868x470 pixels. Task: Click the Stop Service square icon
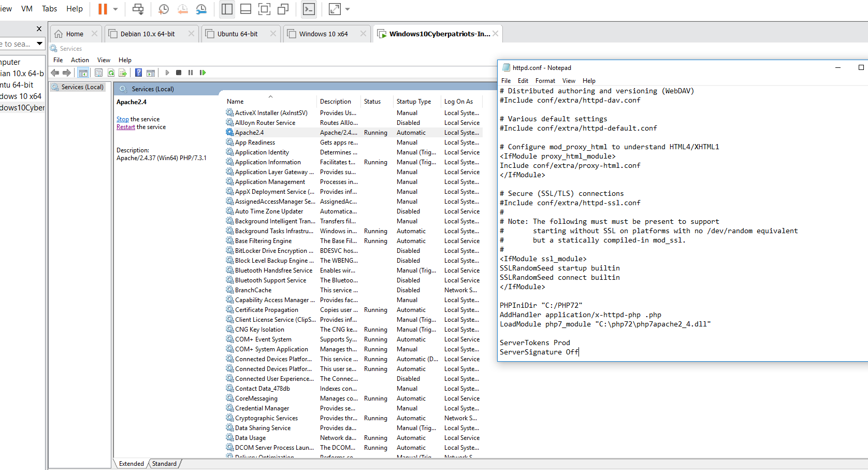pos(179,73)
